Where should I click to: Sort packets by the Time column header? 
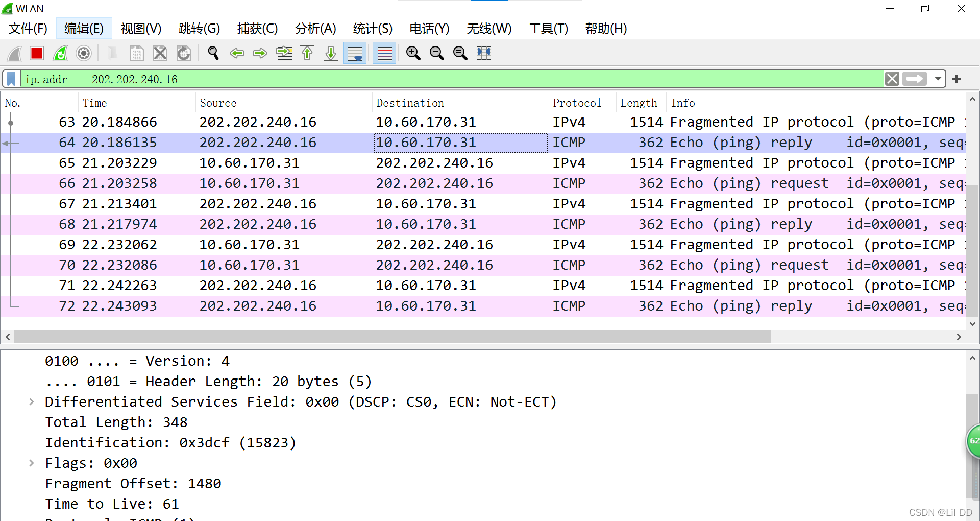[x=137, y=103]
